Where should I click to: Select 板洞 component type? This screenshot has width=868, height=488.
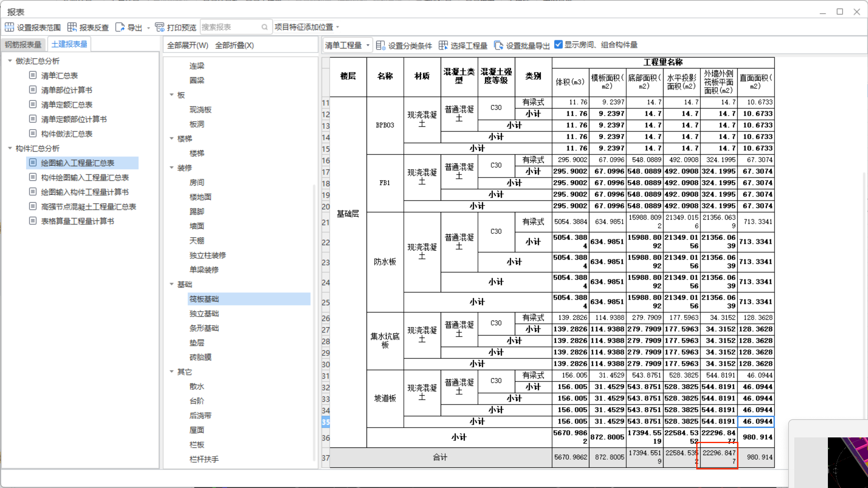pyautogui.click(x=197, y=124)
